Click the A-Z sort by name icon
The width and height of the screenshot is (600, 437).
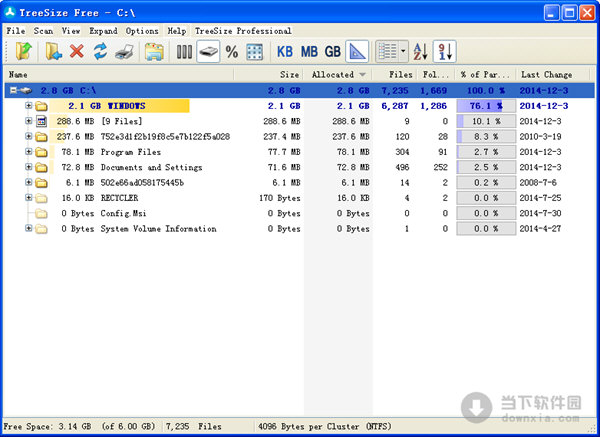tap(420, 51)
